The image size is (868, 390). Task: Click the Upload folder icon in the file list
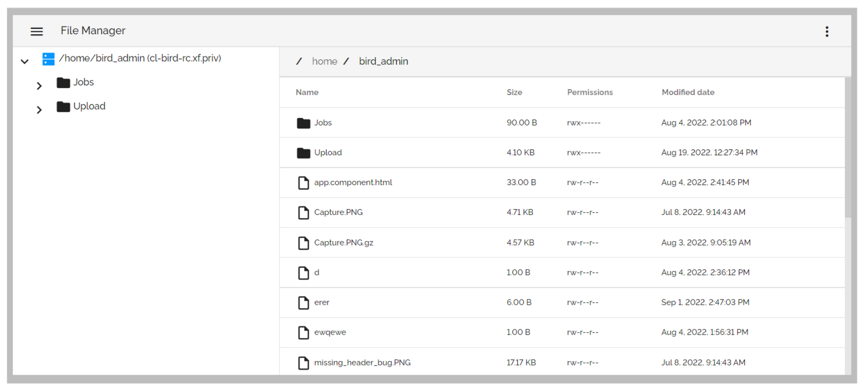point(303,153)
